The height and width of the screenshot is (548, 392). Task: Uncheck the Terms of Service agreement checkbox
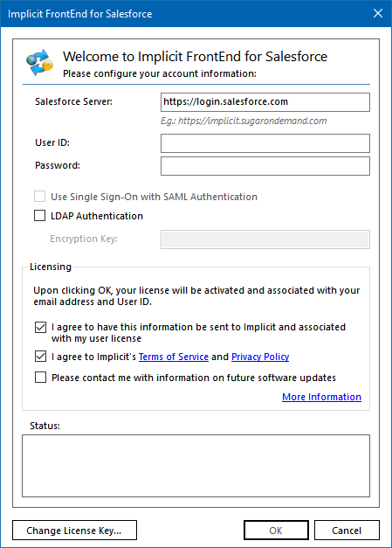pos(40,357)
